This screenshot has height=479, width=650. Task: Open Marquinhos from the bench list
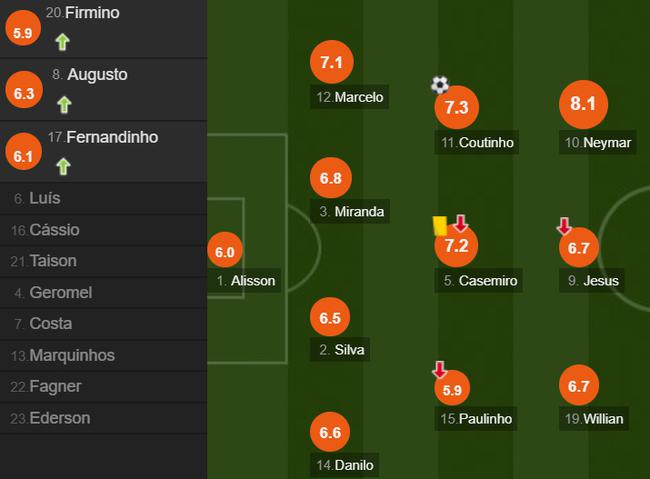[71, 355]
